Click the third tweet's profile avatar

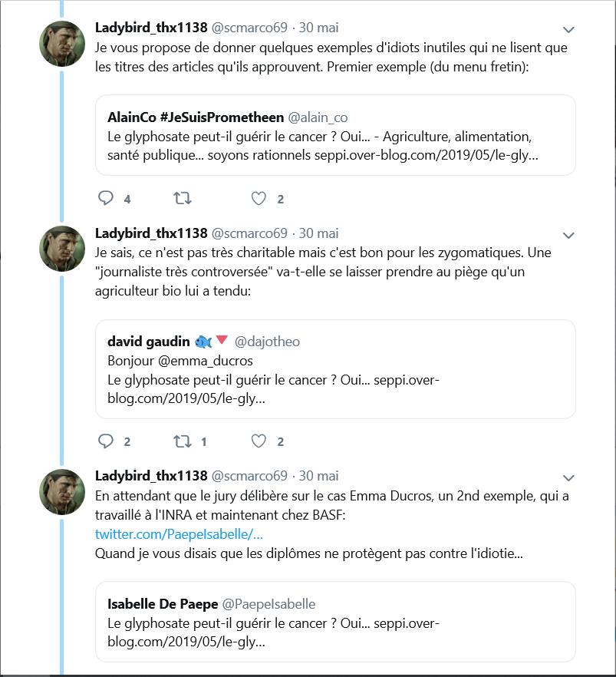[61, 491]
